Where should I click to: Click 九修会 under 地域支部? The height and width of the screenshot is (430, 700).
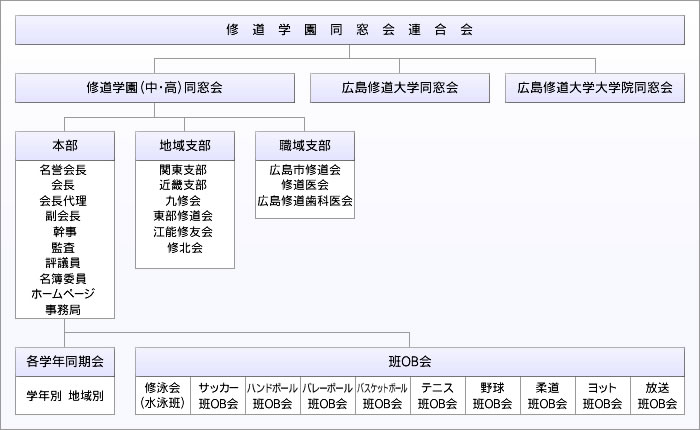tap(183, 200)
